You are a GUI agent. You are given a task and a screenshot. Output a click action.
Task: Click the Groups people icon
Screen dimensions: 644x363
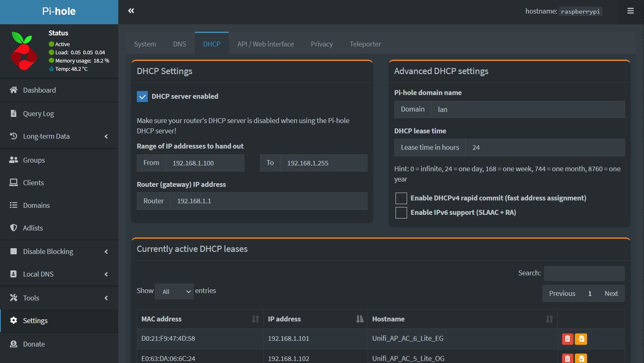click(14, 160)
